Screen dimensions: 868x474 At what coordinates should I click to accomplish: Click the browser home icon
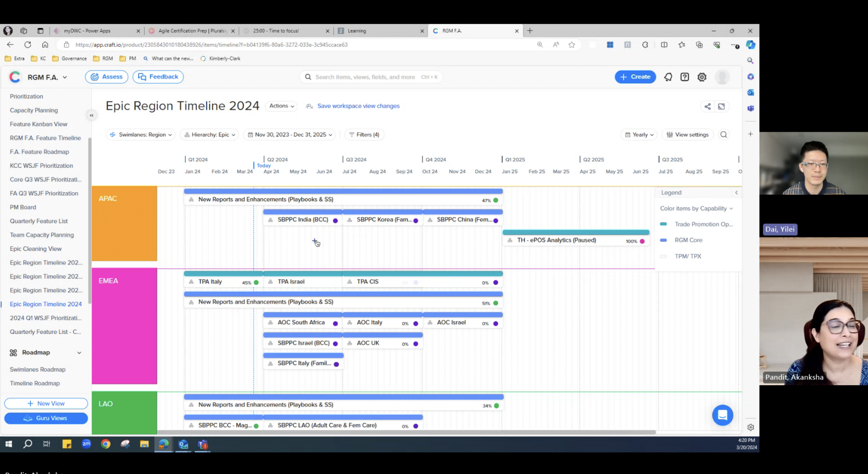[45, 45]
